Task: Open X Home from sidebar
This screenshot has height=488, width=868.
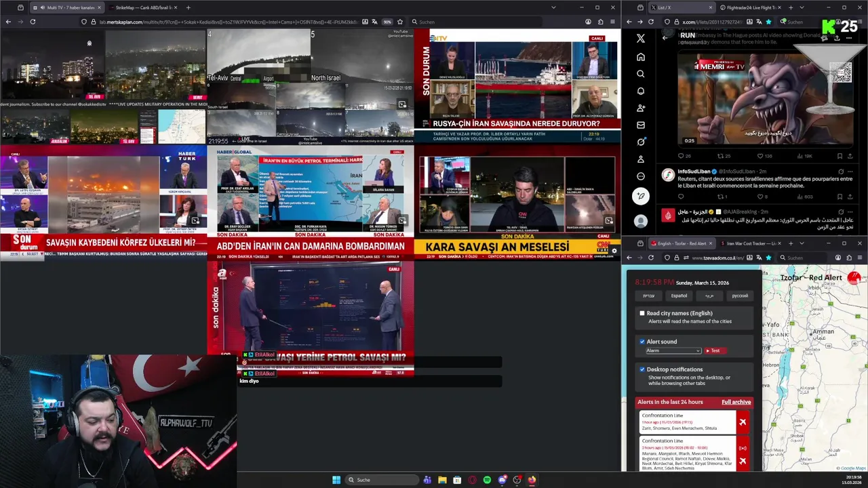Action: (640, 57)
